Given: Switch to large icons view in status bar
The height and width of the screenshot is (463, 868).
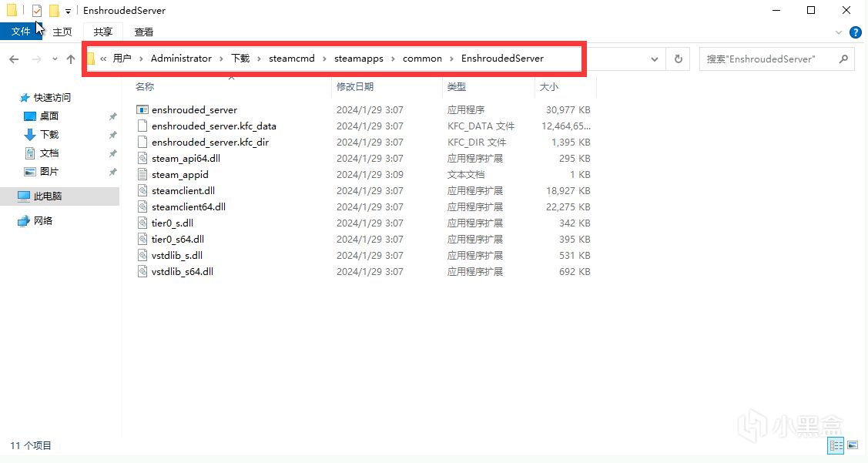Looking at the screenshot, I should point(853,445).
